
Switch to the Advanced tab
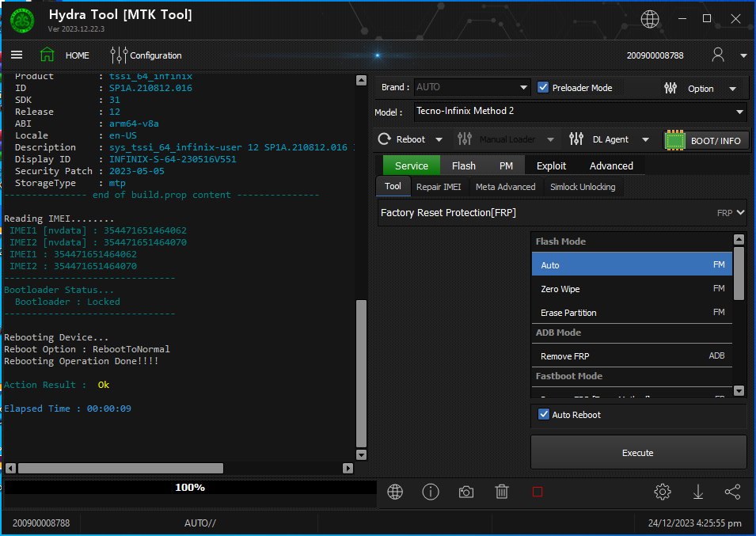tap(611, 165)
